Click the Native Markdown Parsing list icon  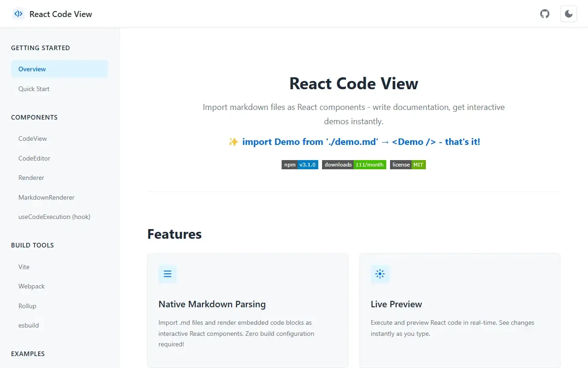[168, 274]
